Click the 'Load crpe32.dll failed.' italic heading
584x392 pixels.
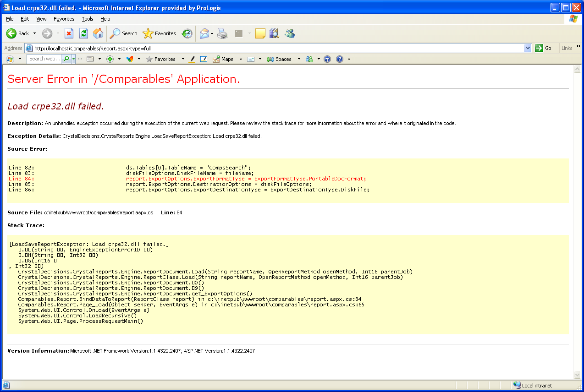click(x=56, y=106)
